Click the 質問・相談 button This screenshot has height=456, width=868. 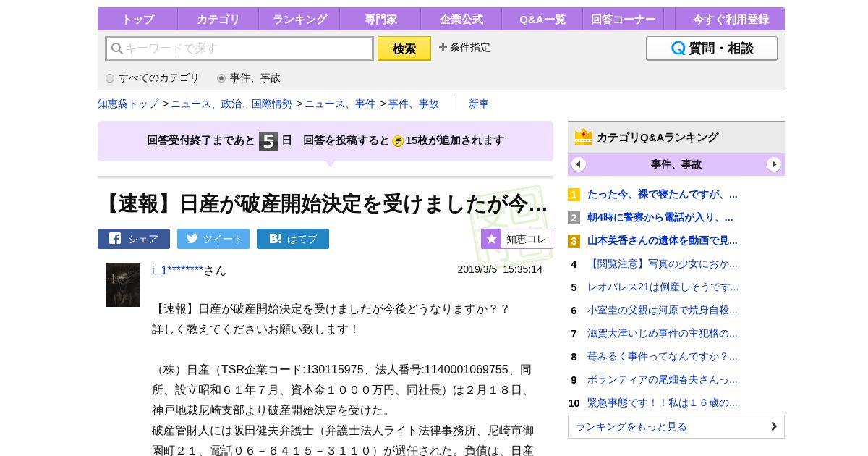point(712,48)
